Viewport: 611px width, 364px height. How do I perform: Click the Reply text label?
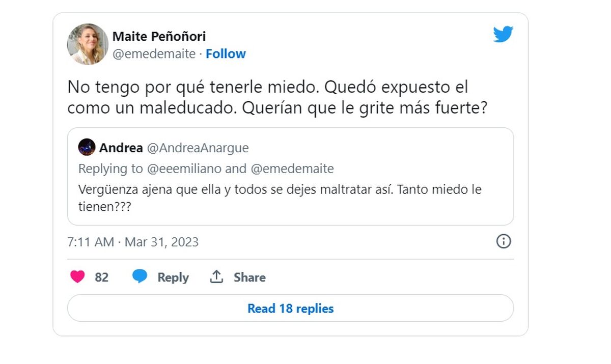coord(173,277)
